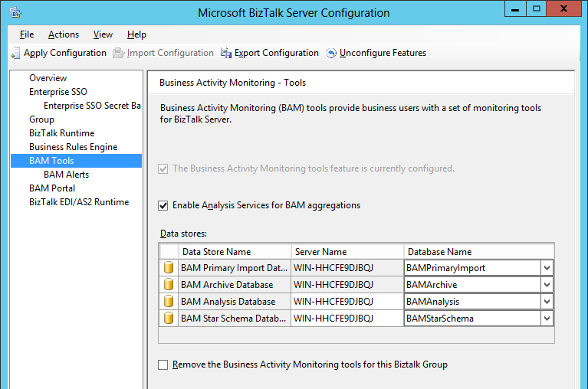The image size is (588, 389).
Task: Select BAM Portal in the tree
Action: (x=52, y=188)
